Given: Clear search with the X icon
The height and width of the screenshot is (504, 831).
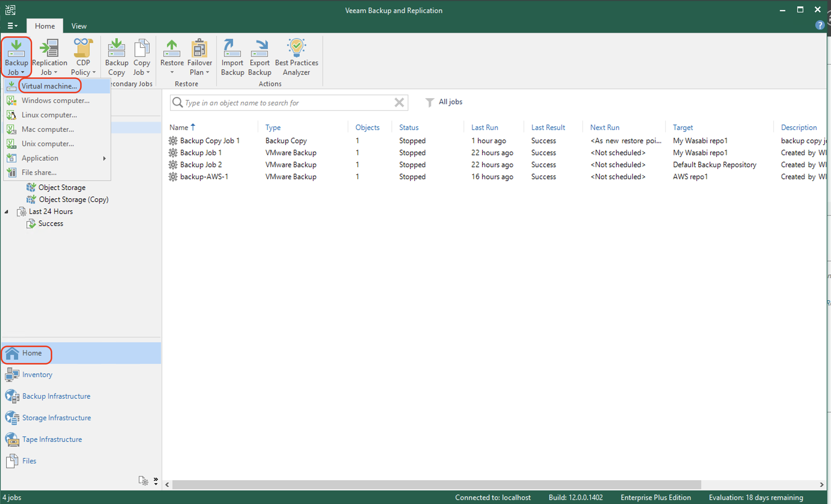Looking at the screenshot, I should [x=399, y=102].
